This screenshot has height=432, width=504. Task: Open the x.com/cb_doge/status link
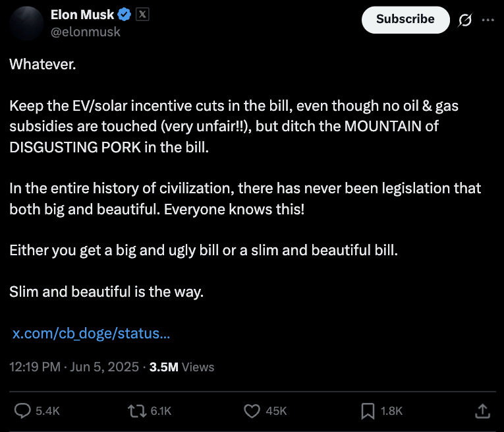coord(92,333)
